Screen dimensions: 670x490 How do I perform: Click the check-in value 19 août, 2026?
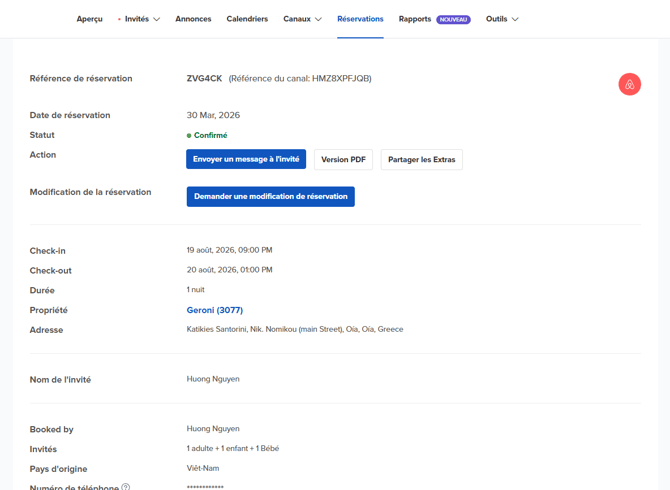(229, 250)
